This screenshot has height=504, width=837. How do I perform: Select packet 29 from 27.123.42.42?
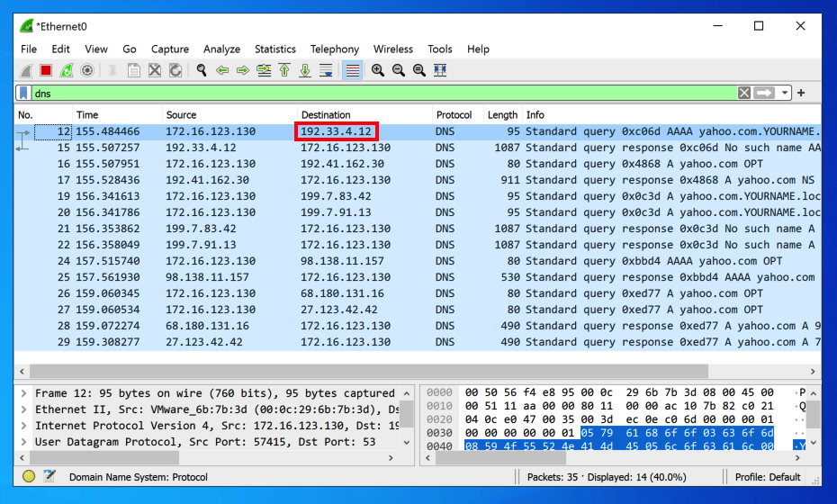coord(418,342)
